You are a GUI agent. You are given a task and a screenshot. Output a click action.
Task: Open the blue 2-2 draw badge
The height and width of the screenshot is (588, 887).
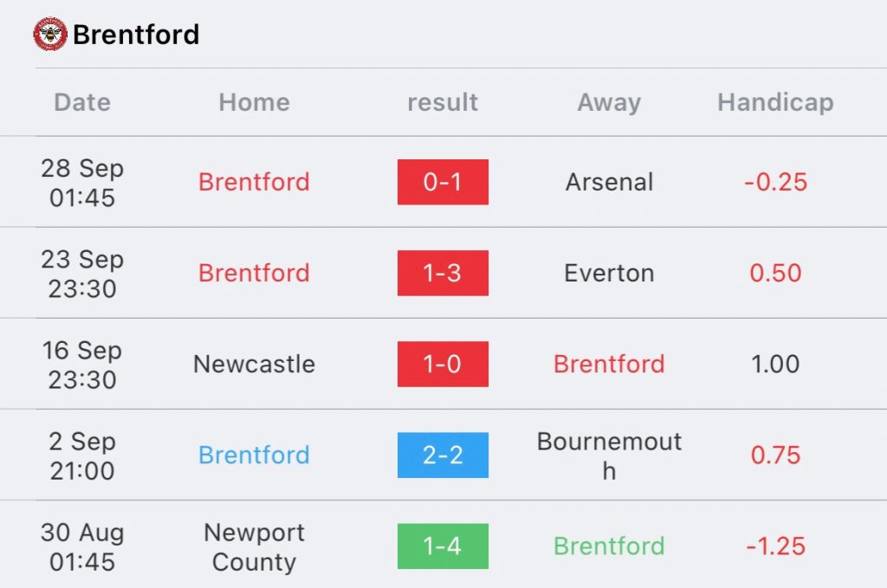[x=443, y=455]
